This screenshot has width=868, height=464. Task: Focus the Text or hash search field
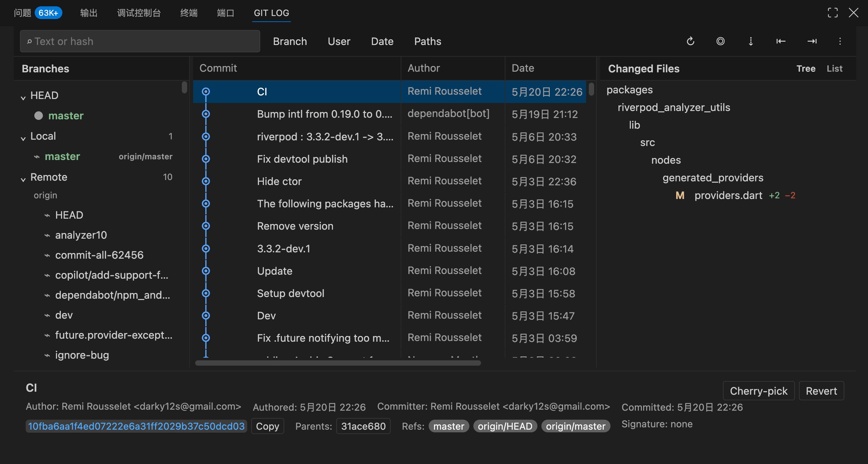[140, 41]
